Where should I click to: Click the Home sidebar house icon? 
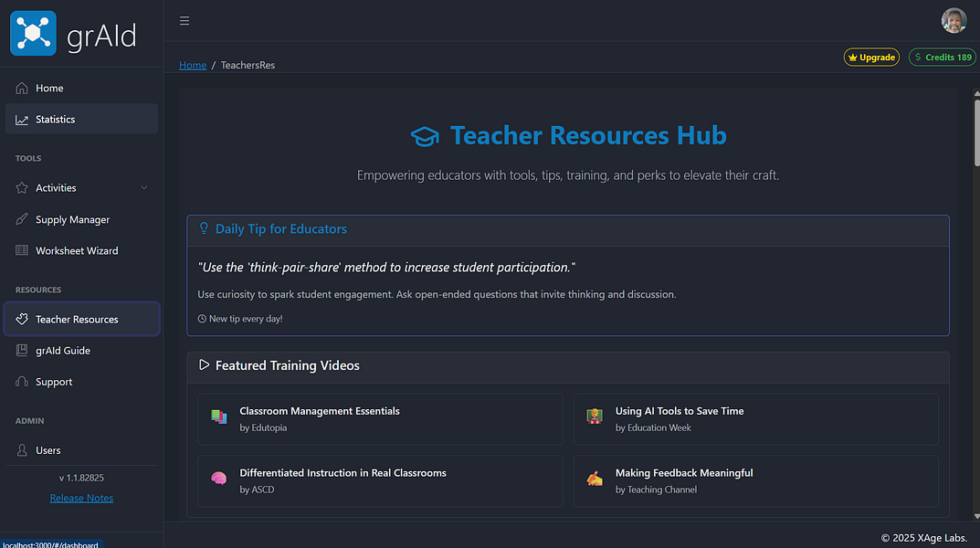tap(22, 88)
